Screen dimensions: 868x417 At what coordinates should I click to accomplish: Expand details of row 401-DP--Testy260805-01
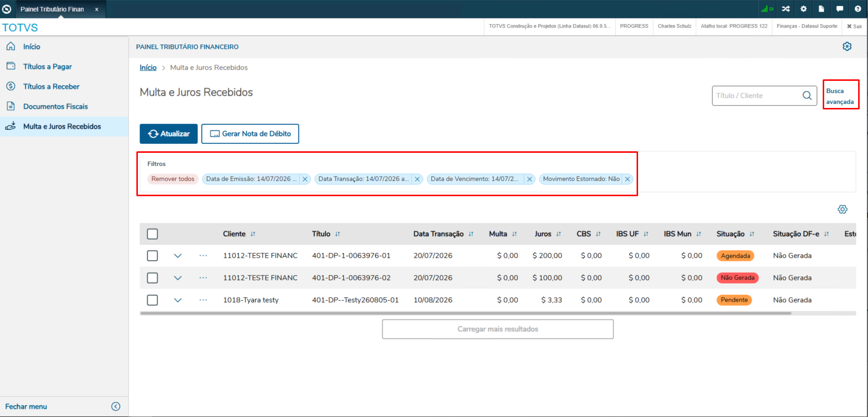178,300
